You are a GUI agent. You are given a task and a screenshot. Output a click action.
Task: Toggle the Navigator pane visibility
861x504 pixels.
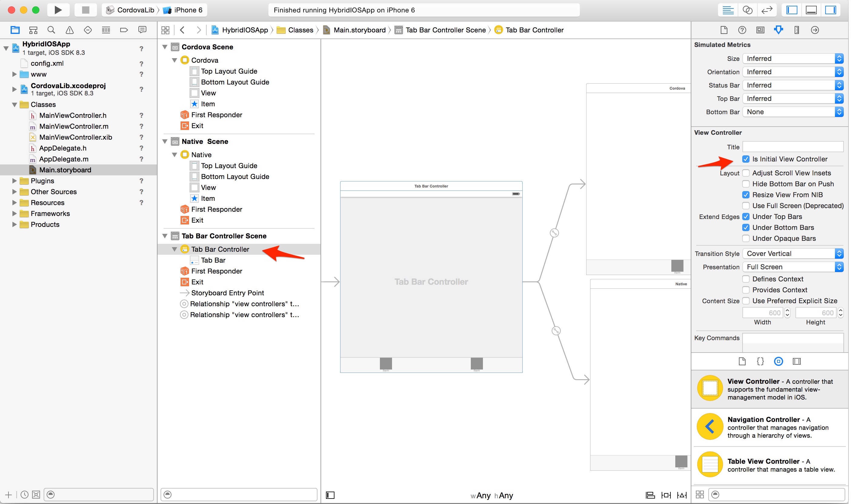click(x=792, y=10)
